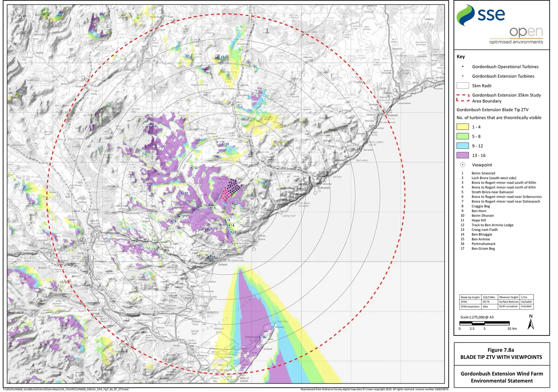Click 'Gordonbush Operational Turbines' label
This screenshot has width=558, height=392.
(505, 67)
